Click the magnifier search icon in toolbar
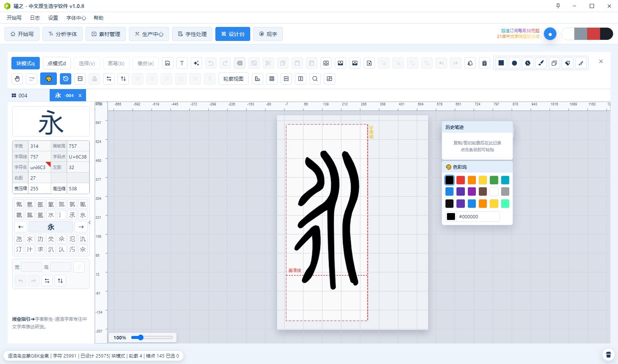 tap(315, 79)
